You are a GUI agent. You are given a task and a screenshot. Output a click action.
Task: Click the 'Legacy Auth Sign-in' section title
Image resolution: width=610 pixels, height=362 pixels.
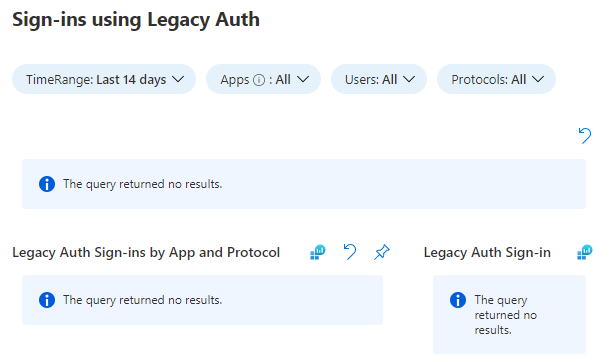[487, 252]
